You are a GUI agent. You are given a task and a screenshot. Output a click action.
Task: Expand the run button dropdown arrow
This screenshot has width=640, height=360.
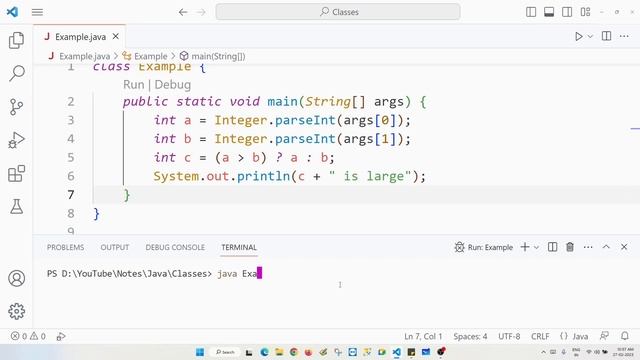tap(590, 36)
